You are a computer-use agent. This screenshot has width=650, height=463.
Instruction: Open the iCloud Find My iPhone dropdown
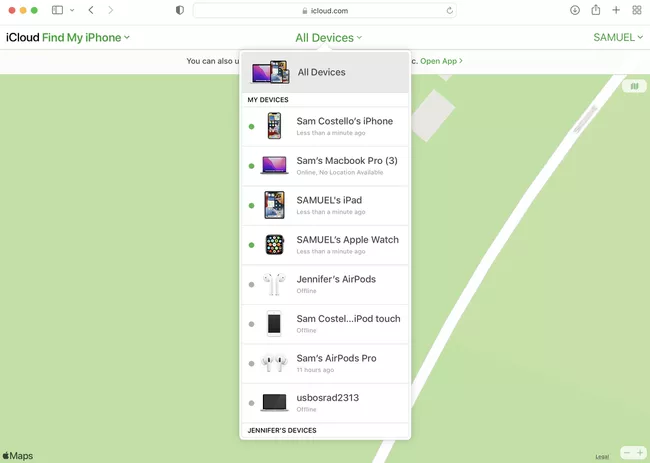point(67,38)
